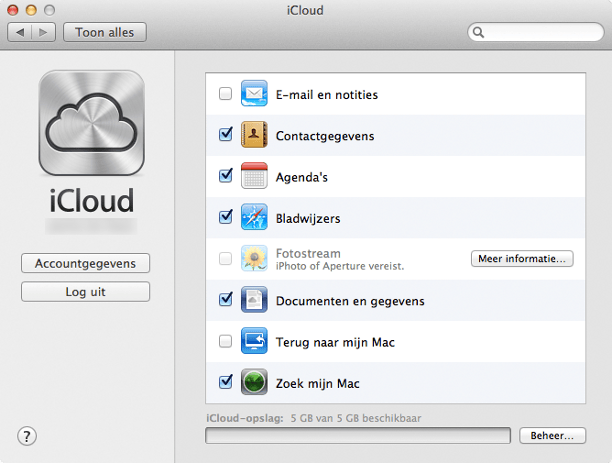This screenshot has height=463, width=612.
Task: Click the E-mail en notities label
Action: [327, 95]
